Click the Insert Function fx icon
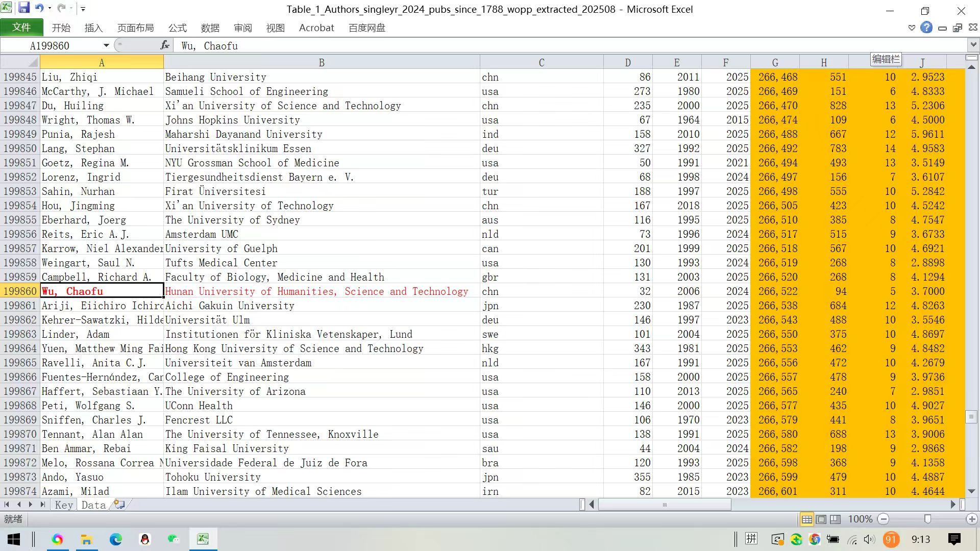Viewport: 980px width, 551px height. coord(165,45)
